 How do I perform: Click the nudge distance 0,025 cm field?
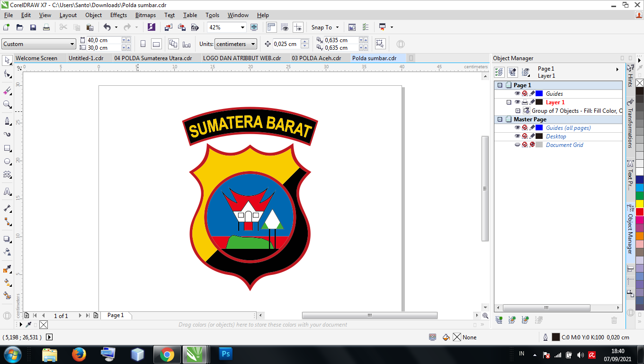coord(286,44)
